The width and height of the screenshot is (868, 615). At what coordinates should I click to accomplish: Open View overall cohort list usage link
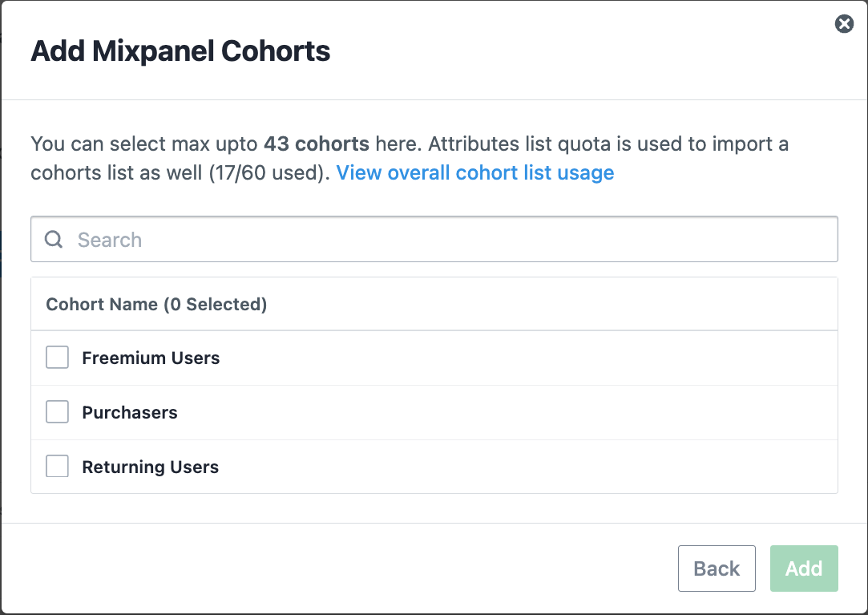475,173
